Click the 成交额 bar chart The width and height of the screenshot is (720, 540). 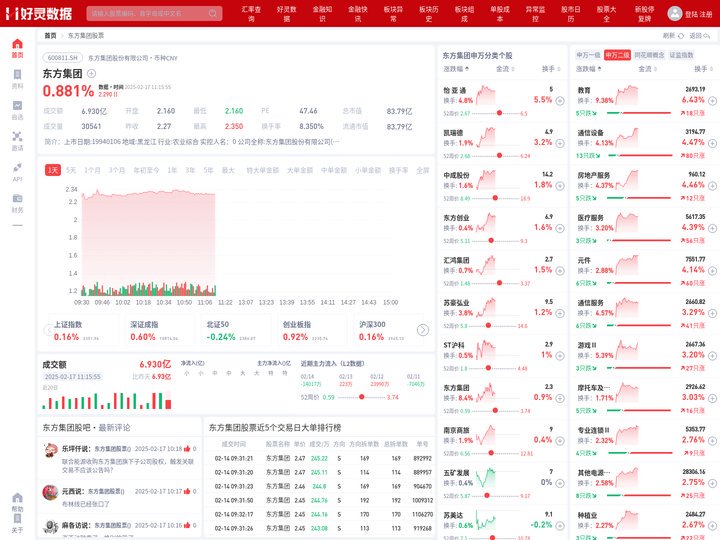[107, 400]
